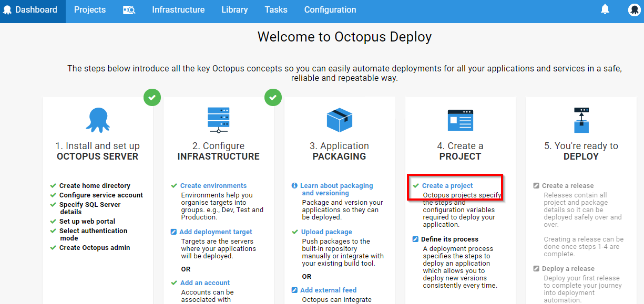
Task: Click the 5. You're ready to DEPLOY title
Action: click(x=581, y=151)
